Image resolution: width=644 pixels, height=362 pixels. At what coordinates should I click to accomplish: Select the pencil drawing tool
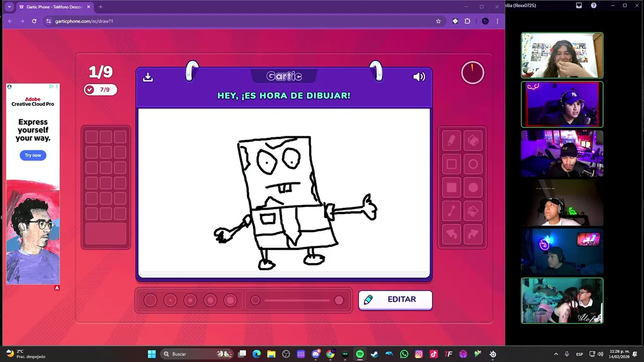coord(451,141)
